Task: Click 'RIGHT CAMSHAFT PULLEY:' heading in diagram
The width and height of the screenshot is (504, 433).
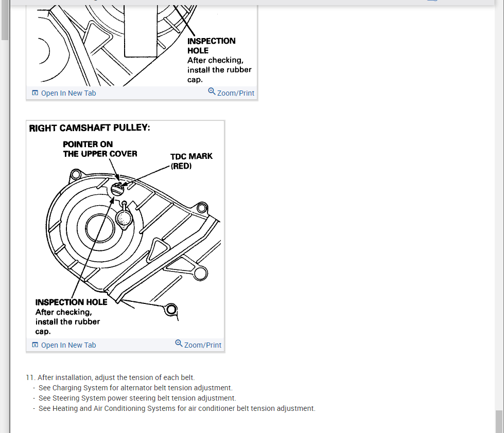Action: 90,128
